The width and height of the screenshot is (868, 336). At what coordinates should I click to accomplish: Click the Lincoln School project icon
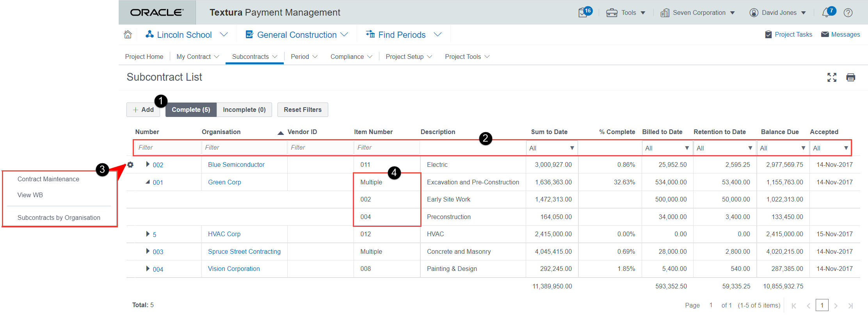point(149,34)
